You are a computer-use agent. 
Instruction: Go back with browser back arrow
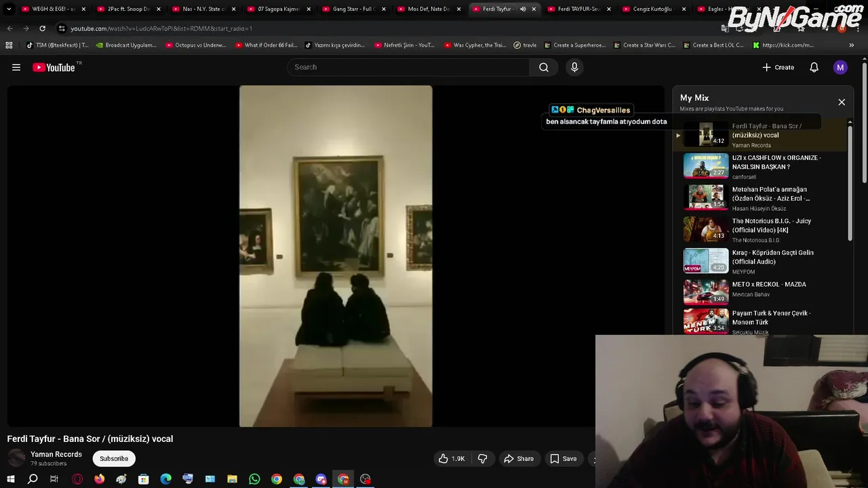pos(9,28)
